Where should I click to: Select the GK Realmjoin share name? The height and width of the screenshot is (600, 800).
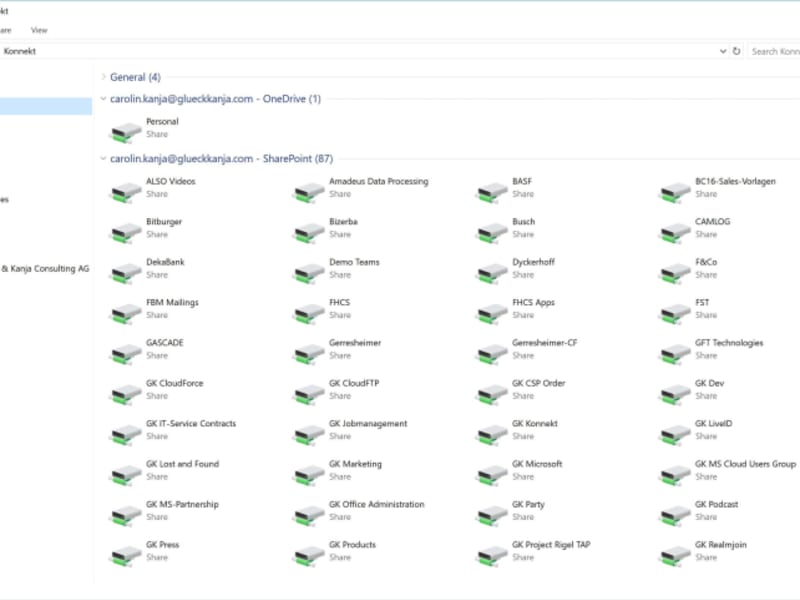(x=720, y=544)
